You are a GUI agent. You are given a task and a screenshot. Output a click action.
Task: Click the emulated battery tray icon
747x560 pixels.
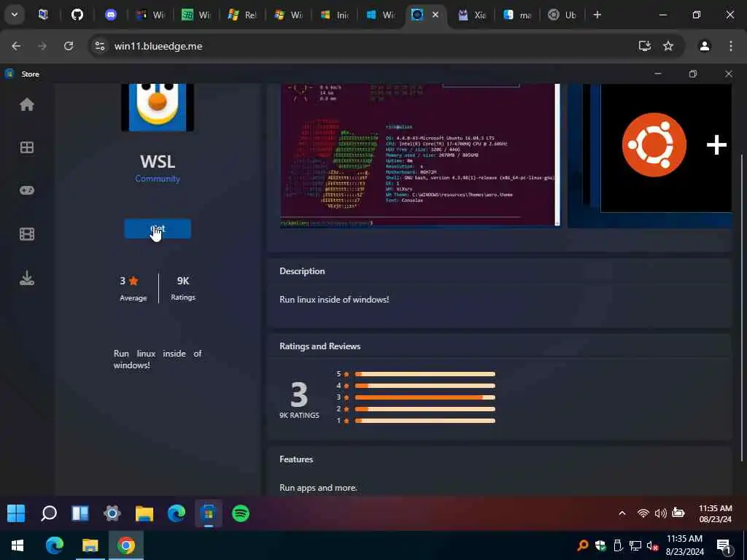point(678,513)
